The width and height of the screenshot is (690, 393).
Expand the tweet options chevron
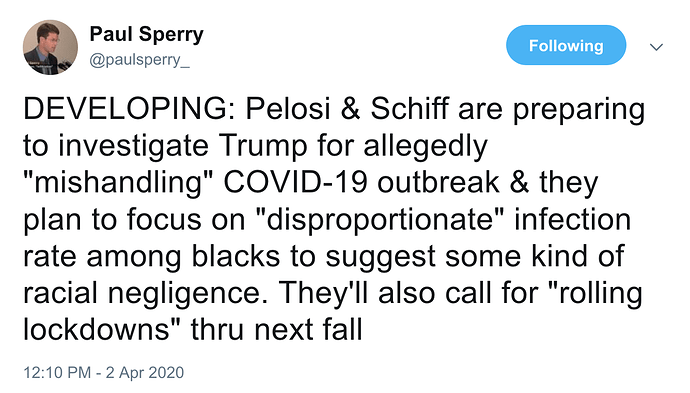pyautogui.click(x=656, y=47)
